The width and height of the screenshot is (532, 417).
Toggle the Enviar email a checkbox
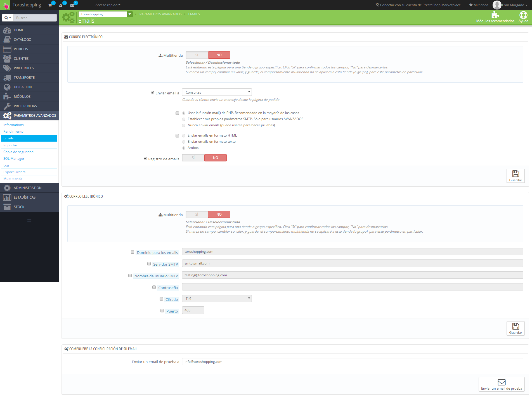click(153, 92)
